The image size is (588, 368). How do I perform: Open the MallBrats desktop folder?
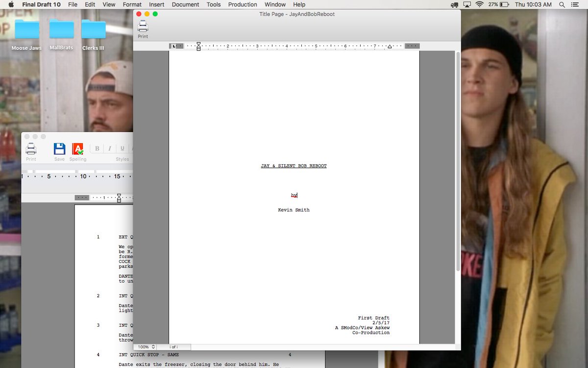click(x=61, y=29)
